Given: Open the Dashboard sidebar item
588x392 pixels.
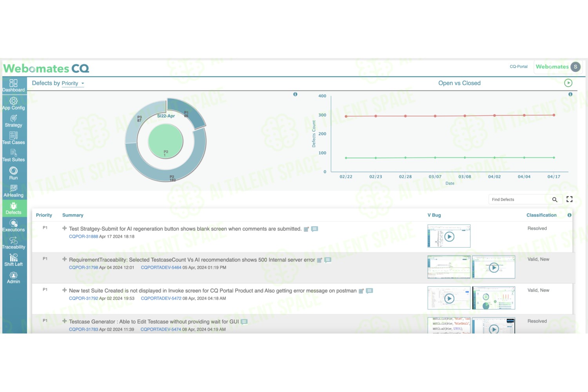Looking at the screenshot, I should [14, 85].
